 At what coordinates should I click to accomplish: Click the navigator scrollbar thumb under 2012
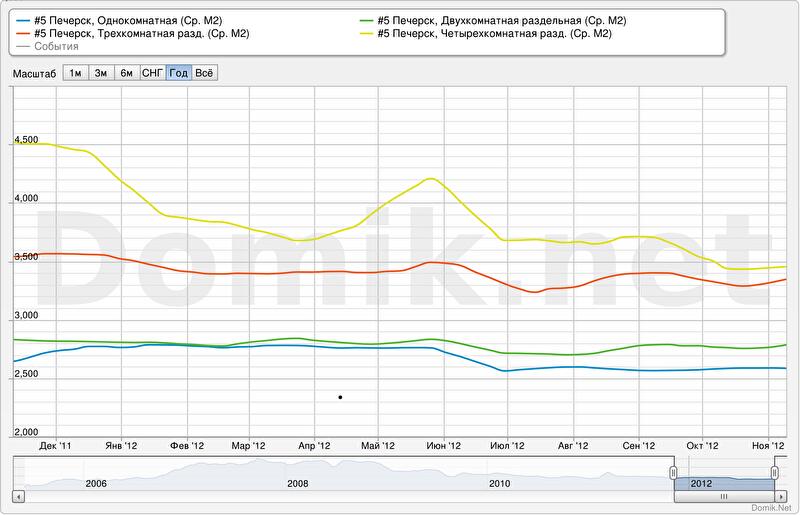(x=724, y=496)
